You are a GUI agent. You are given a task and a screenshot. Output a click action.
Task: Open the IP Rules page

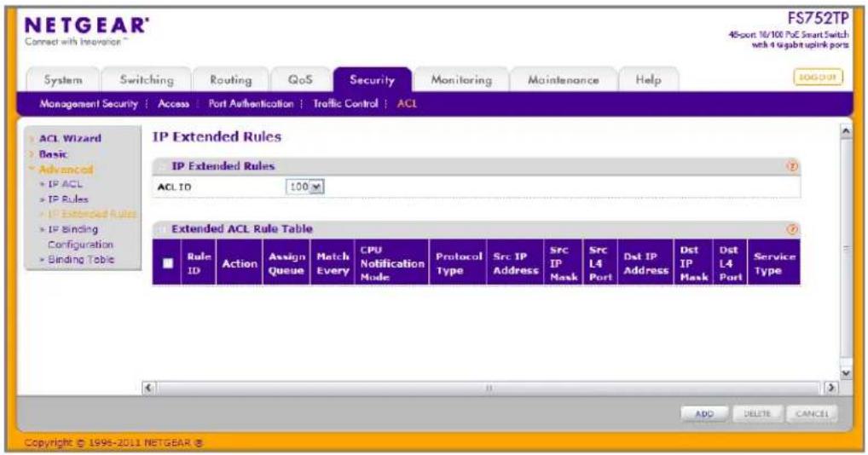pyautogui.click(x=67, y=199)
